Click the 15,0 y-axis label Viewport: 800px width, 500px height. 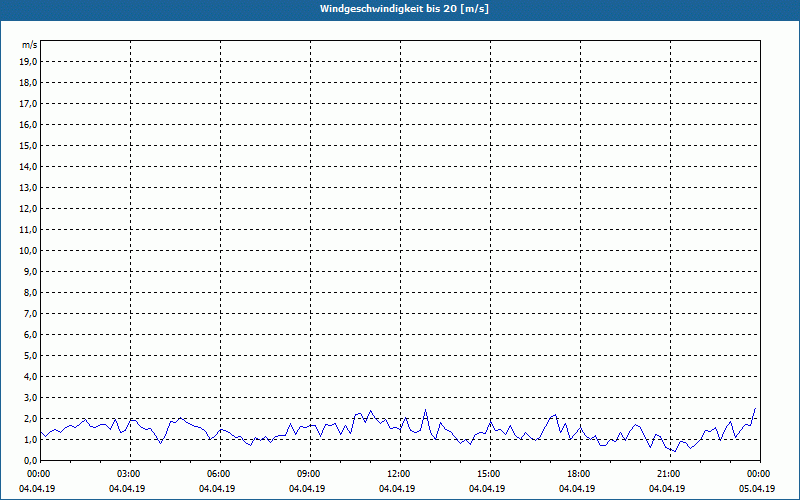(27, 146)
